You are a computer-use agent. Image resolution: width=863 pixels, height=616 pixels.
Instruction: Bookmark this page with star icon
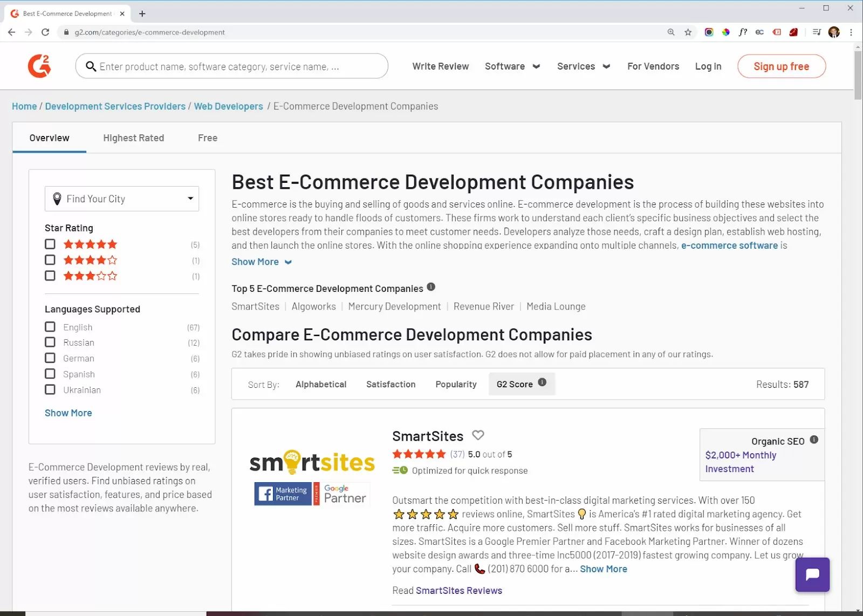point(688,32)
